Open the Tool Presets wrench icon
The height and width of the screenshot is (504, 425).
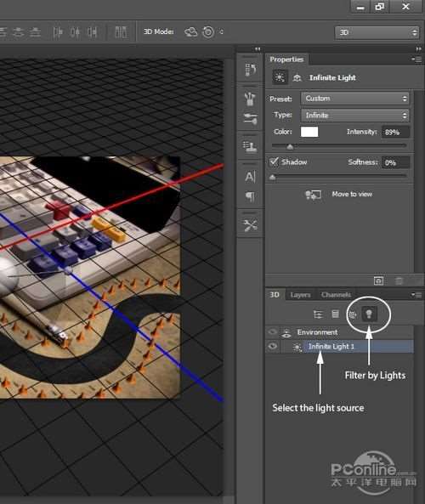pos(250,225)
